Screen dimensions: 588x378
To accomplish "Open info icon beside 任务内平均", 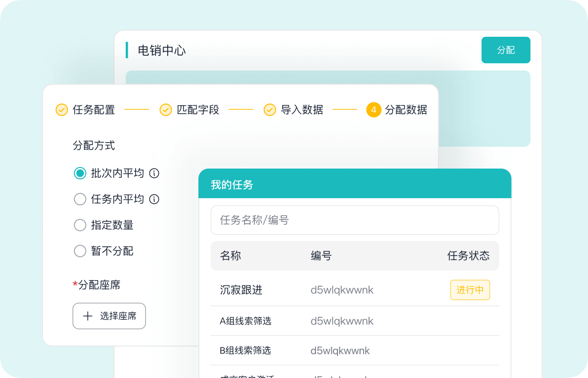I will (154, 199).
